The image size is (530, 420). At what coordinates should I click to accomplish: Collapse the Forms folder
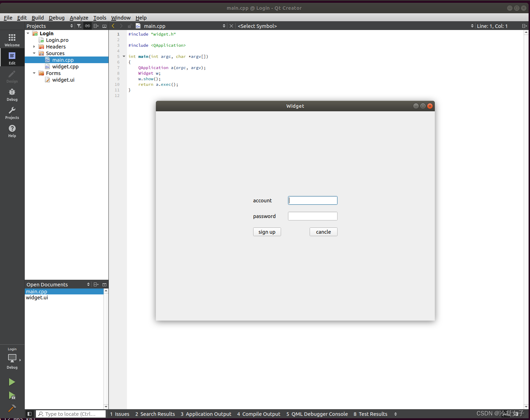(34, 73)
